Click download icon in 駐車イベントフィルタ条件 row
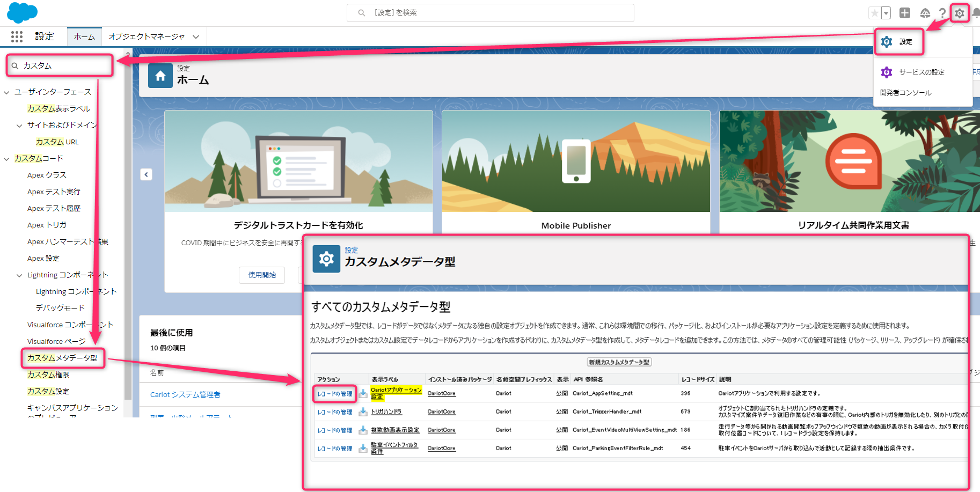The height and width of the screenshot is (492, 980). coord(363,449)
